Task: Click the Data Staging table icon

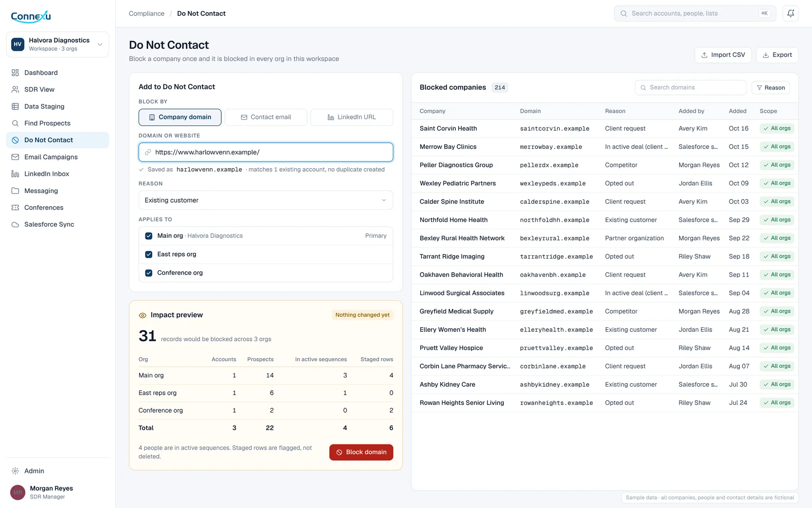Action: tap(15, 106)
